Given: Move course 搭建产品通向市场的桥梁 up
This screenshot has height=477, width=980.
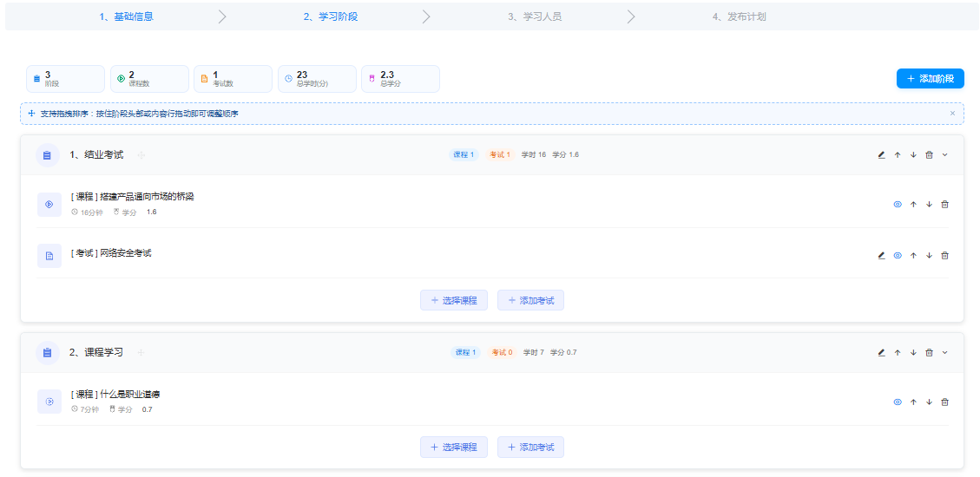Looking at the screenshot, I should pyautogui.click(x=913, y=204).
